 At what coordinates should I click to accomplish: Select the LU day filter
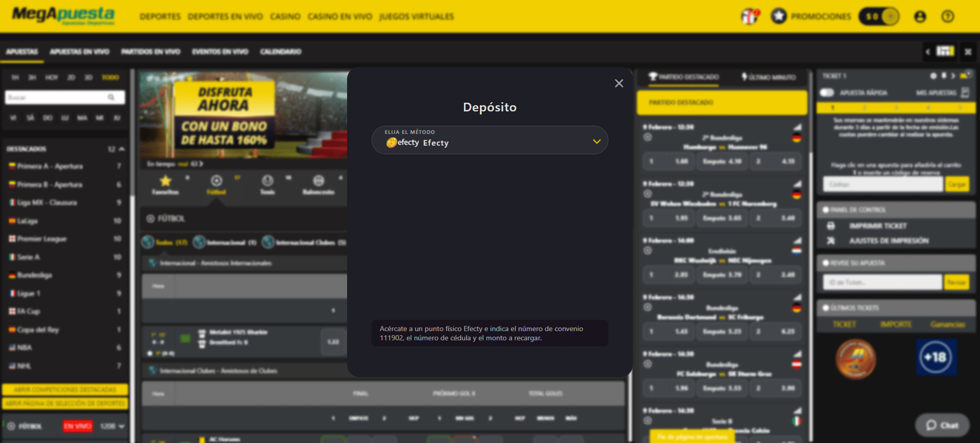[x=65, y=118]
